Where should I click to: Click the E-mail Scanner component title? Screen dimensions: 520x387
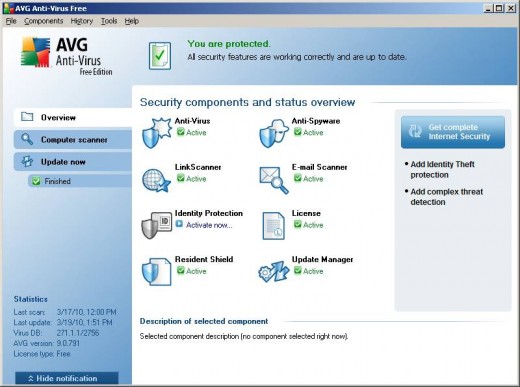pyautogui.click(x=320, y=167)
